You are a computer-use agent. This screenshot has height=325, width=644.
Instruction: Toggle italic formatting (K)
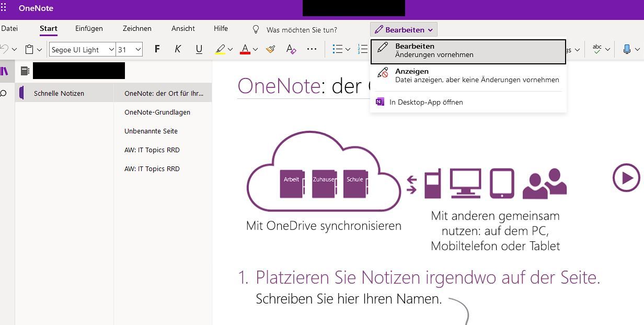[178, 49]
